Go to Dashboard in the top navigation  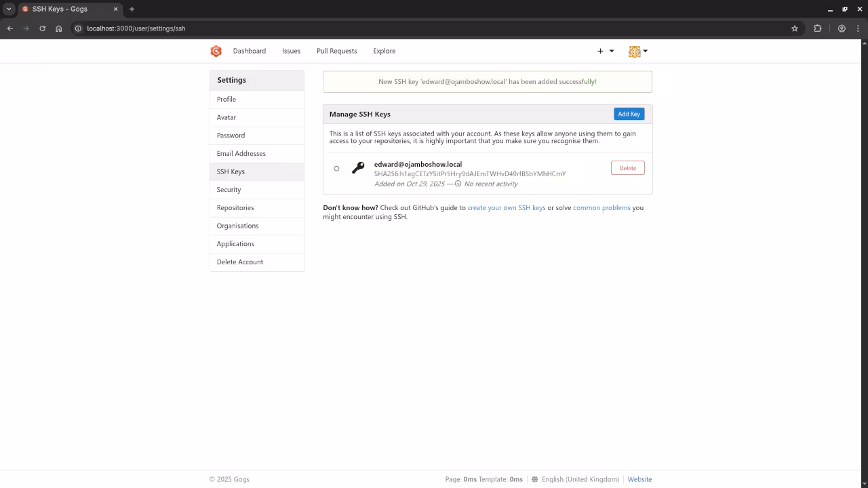pyautogui.click(x=249, y=51)
